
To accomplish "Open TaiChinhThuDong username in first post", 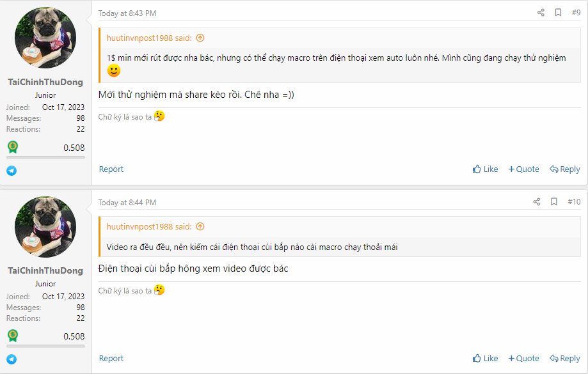I will tap(45, 82).
